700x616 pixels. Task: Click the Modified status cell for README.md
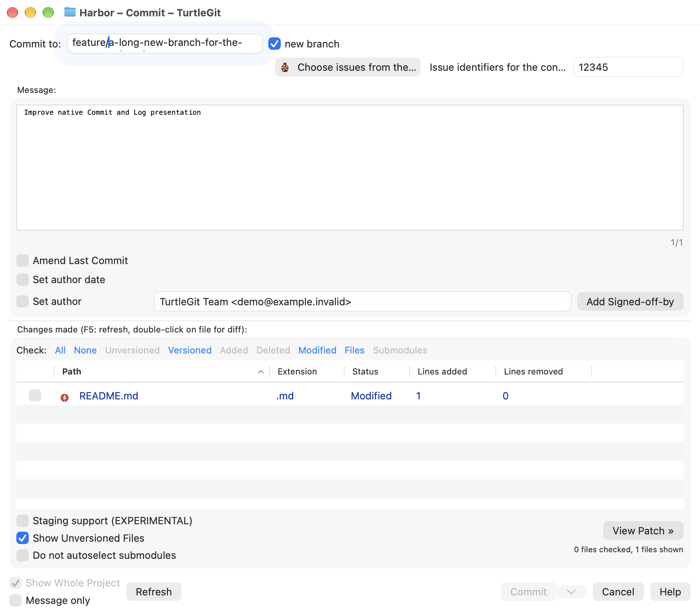click(x=371, y=396)
